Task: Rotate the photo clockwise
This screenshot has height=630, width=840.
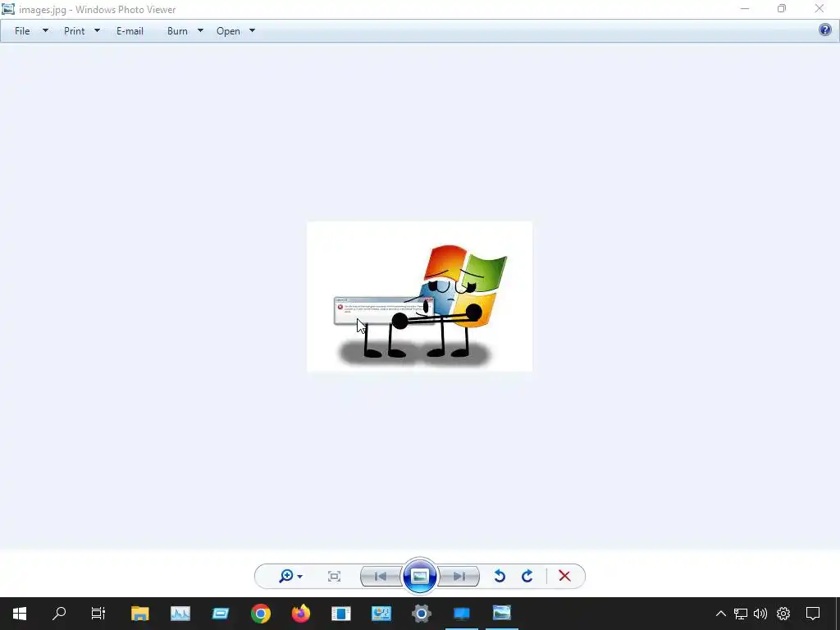Action: (527, 576)
